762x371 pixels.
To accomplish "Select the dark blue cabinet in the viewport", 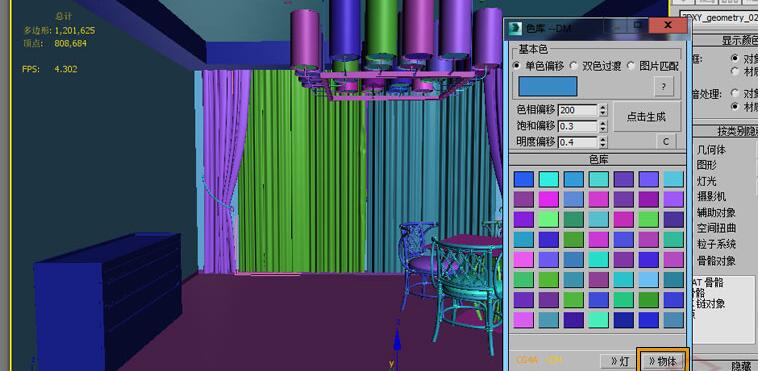I will [108, 301].
